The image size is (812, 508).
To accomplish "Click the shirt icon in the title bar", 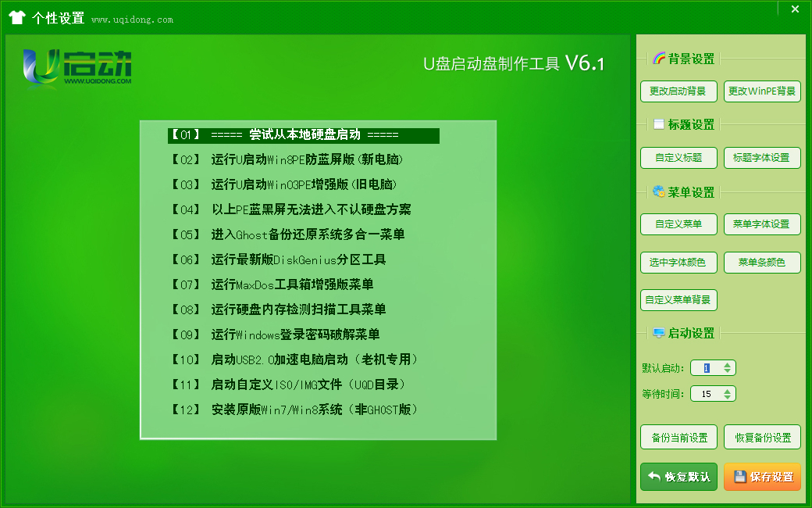I will click(x=17, y=18).
